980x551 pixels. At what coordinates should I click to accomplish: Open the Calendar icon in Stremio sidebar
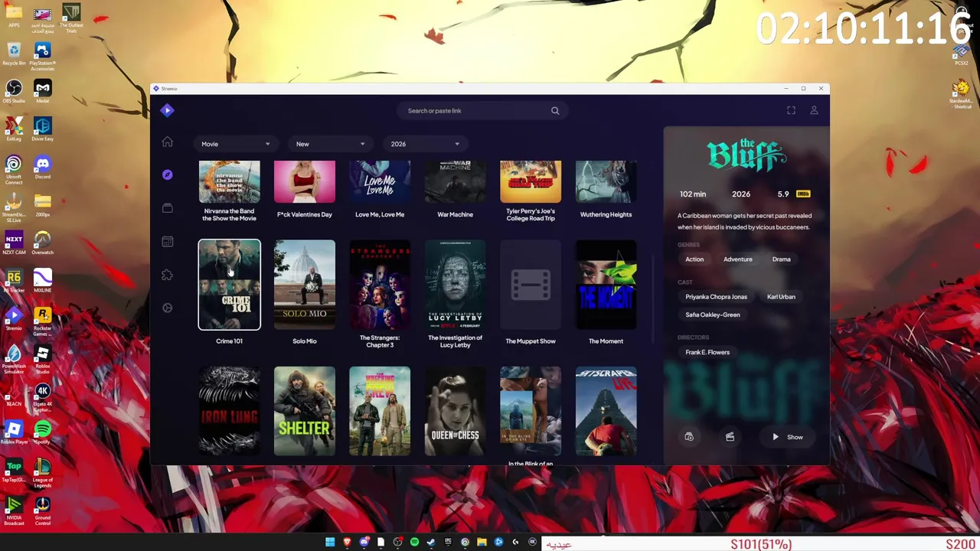click(x=167, y=241)
